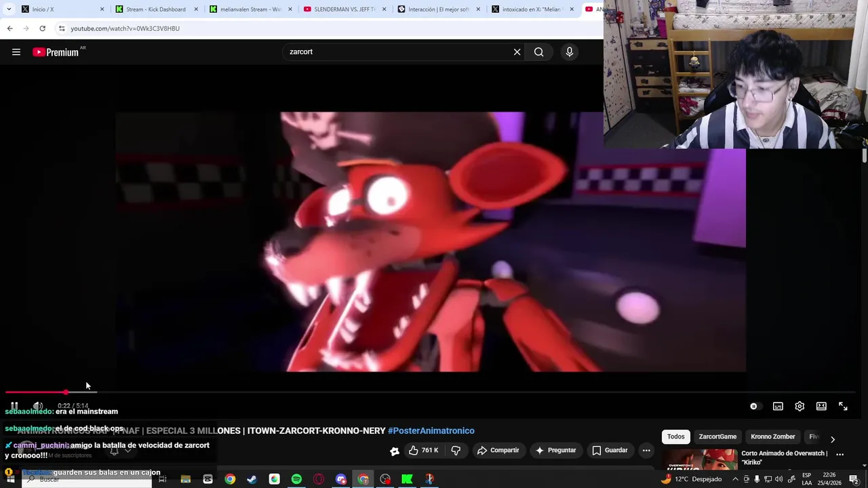Open the ESP LAA language selector

coord(807,479)
